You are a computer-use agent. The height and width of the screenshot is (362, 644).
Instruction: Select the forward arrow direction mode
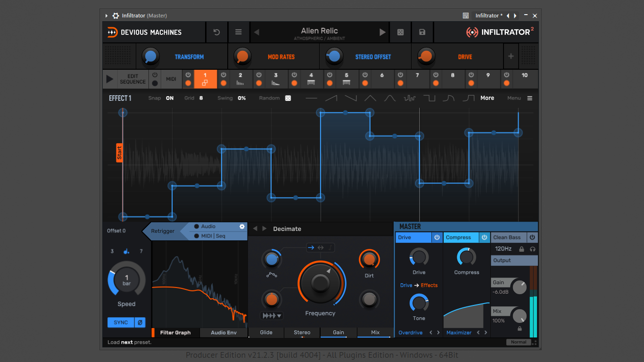coord(311,247)
